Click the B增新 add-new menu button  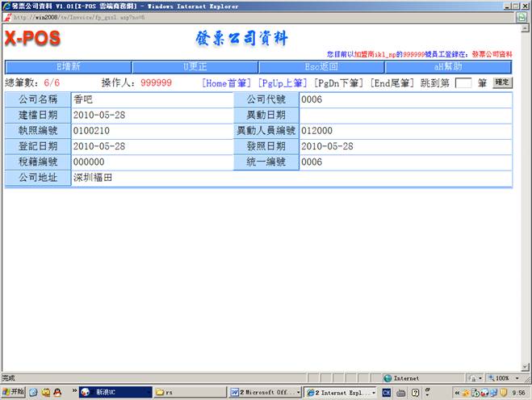tap(67, 67)
